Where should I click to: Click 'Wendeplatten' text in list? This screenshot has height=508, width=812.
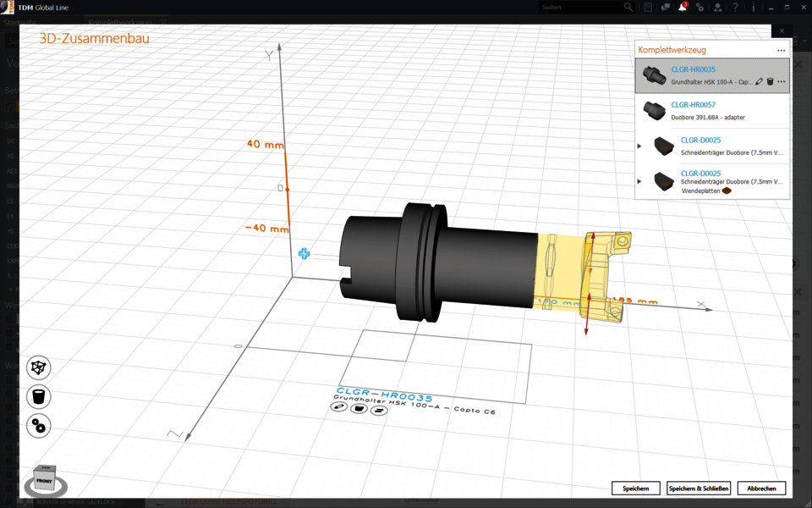click(700, 190)
